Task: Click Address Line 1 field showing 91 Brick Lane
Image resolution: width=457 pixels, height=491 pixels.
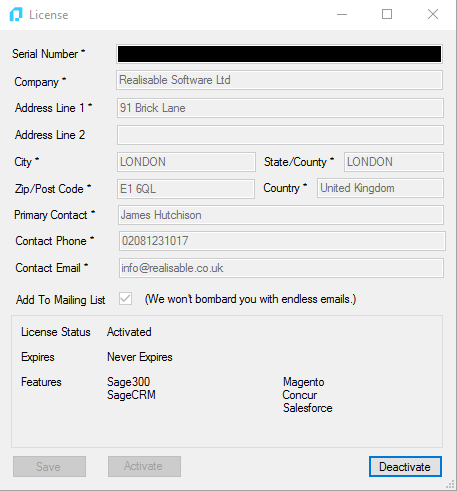Action: click(x=280, y=108)
